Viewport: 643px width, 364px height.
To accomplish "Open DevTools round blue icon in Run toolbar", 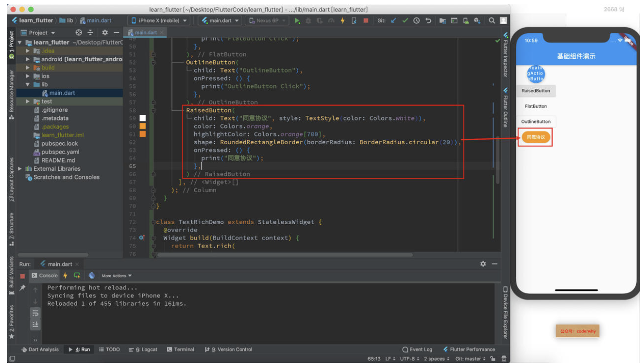I will coord(92,276).
